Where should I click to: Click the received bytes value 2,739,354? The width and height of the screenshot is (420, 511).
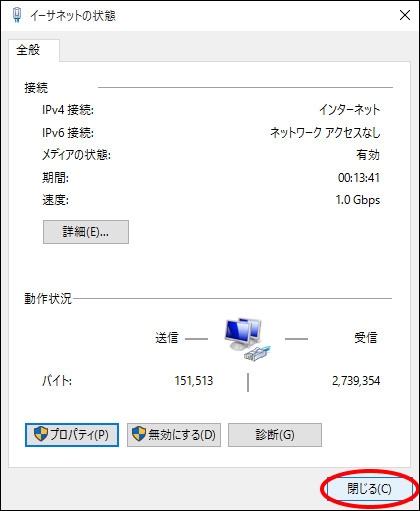tap(356, 381)
